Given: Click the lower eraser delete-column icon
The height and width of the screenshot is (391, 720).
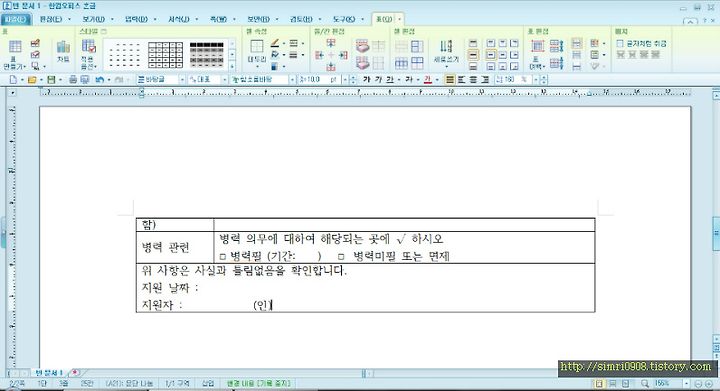Looking at the screenshot, I should coord(362,62).
